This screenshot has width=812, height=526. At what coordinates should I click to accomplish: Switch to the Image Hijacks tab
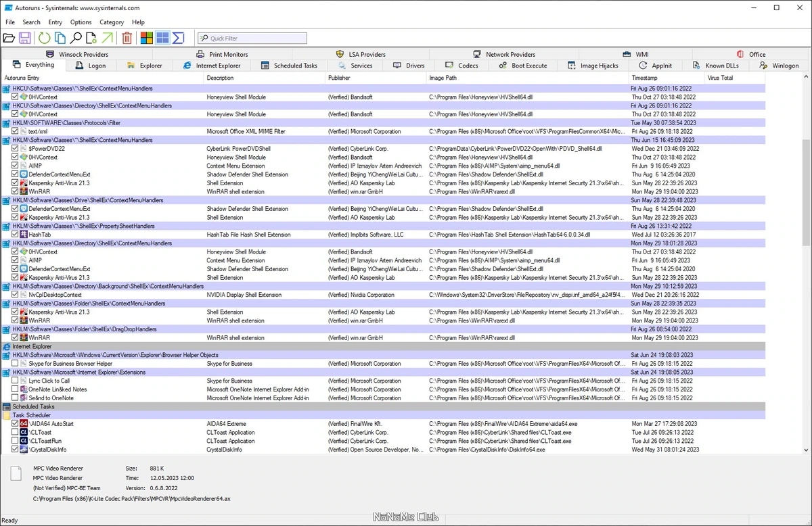pyautogui.click(x=593, y=66)
